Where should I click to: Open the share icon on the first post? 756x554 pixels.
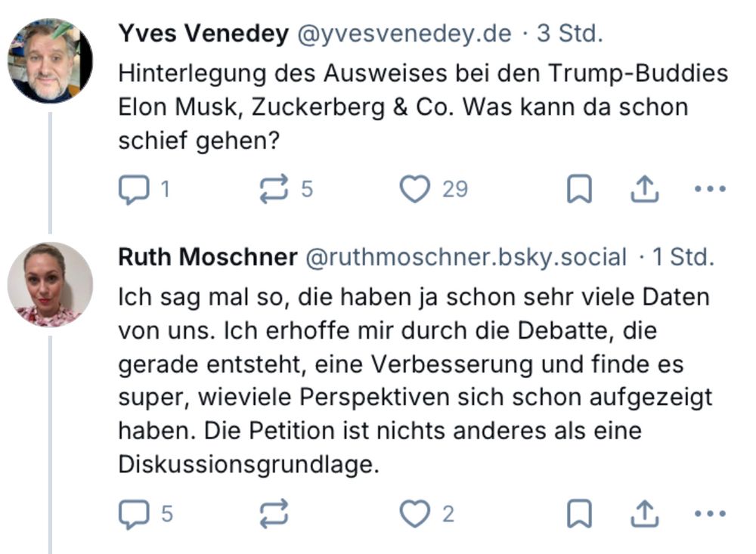pyautogui.click(x=645, y=187)
